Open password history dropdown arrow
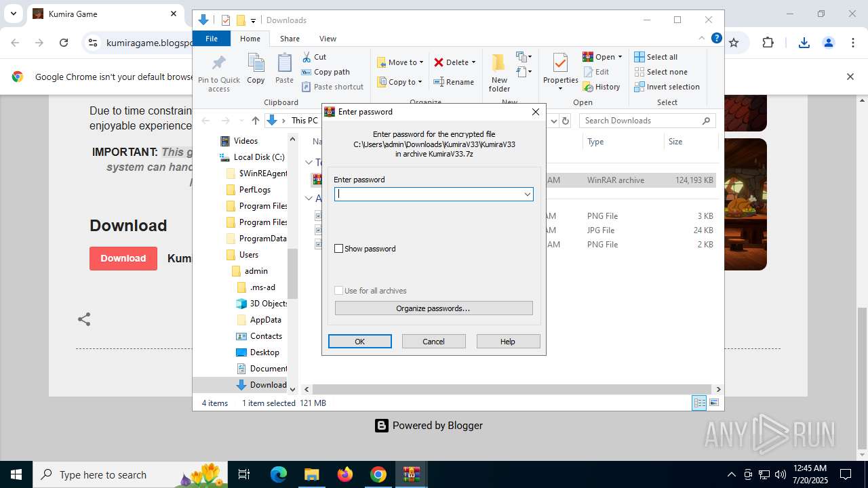Viewport: 868px width, 488px height. (x=527, y=195)
